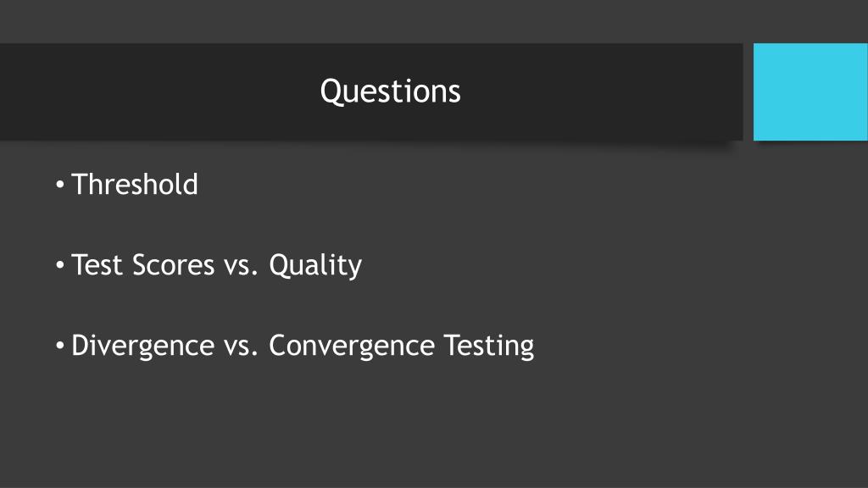Select the bullet dot before Test Scores
Image resolution: width=868 pixels, height=488 pixels.
60,265
